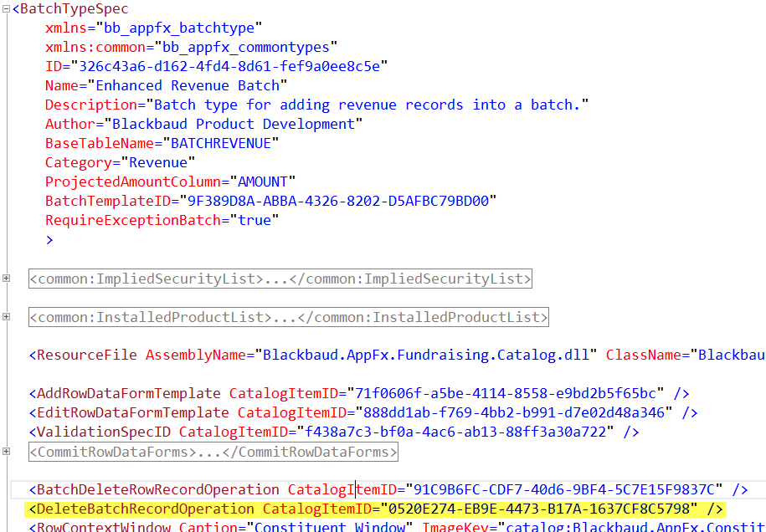Click the AddRowDataFormTemplate tag name
Screen dimensions: 766x532
coord(129,393)
